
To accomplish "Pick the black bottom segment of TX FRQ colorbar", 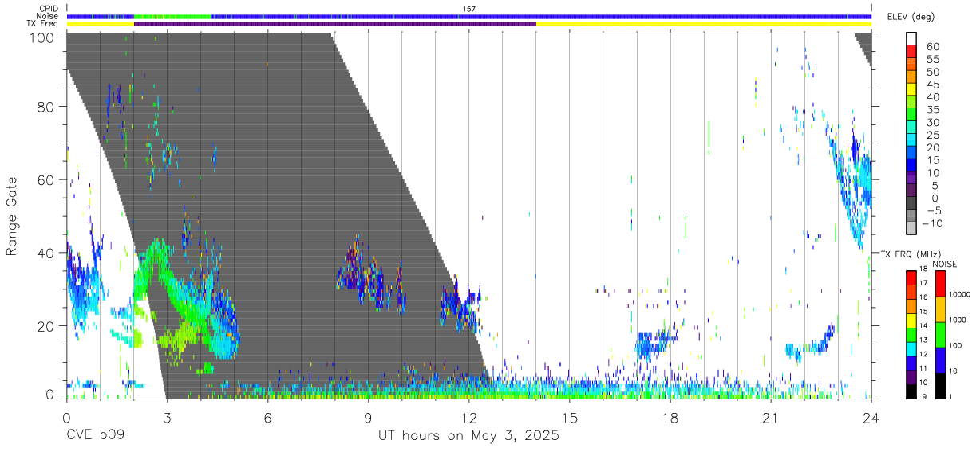I will 911,392.
